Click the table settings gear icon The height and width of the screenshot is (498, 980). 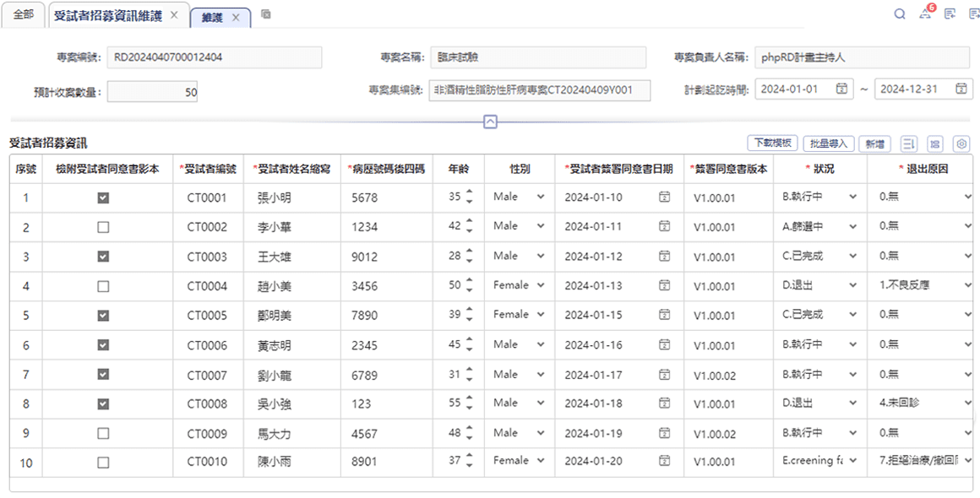961,144
